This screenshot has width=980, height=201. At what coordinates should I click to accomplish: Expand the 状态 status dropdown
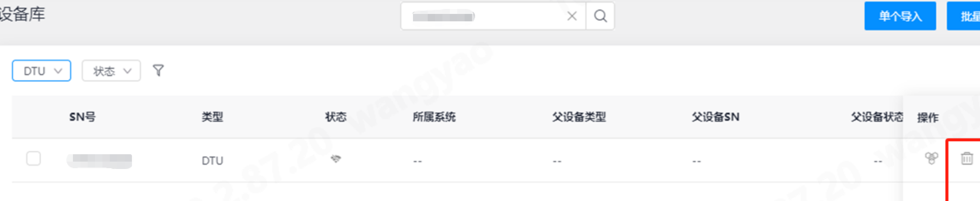click(111, 71)
